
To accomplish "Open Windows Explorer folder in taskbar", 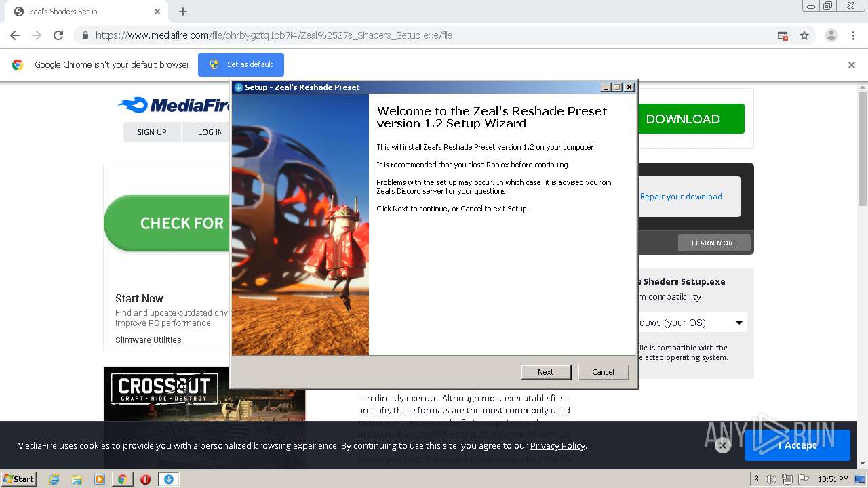I will point(77,479).
